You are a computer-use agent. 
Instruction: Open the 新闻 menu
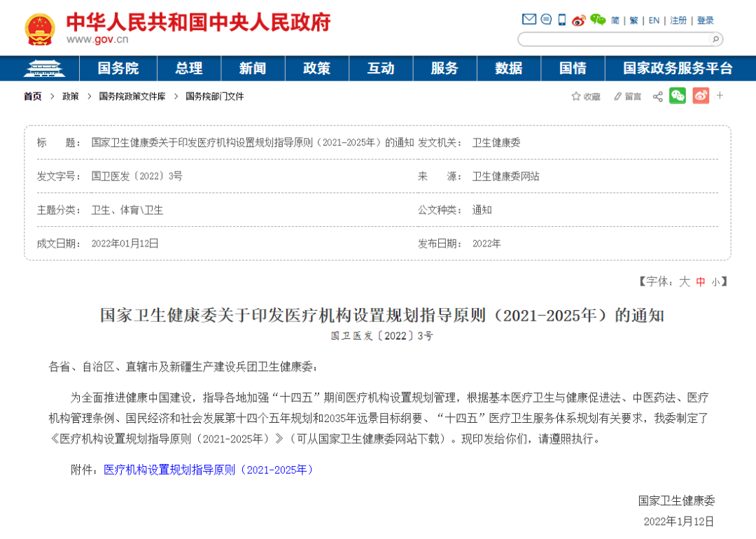(253, 69)
